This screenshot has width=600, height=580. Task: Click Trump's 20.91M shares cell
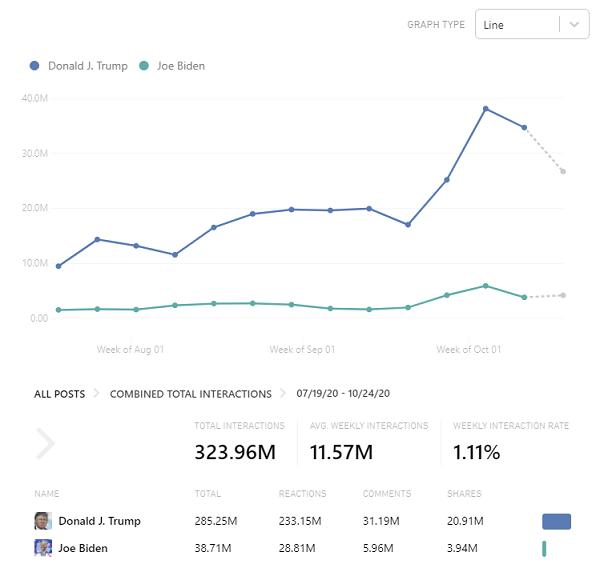coord(465,521)
